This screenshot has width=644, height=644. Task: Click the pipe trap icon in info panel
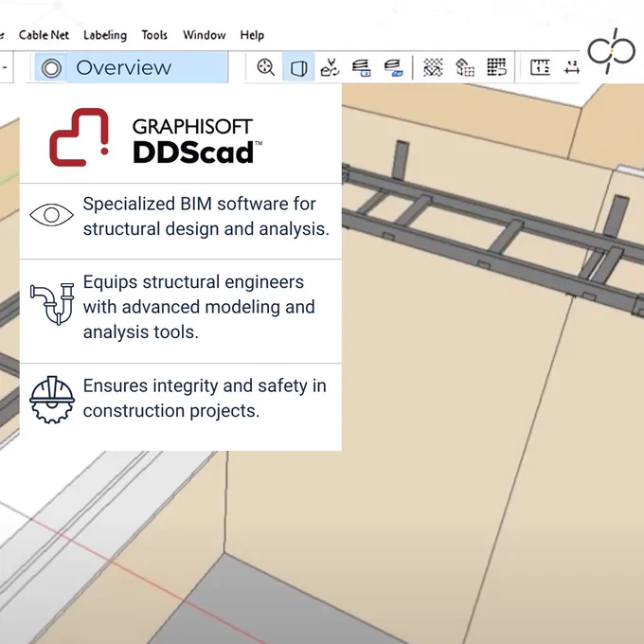point(52,304)
